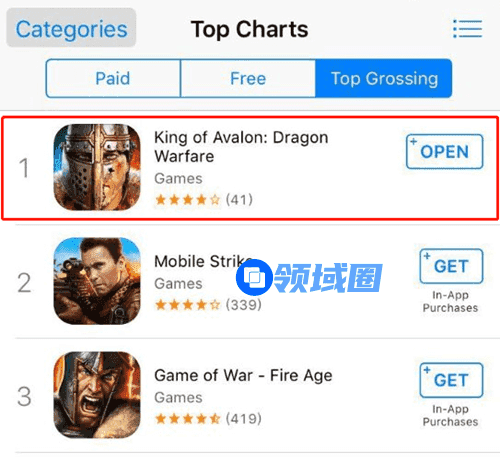Tap the Game of War app icon
Viewport: 500px width, 457px height.
coord(97,395)
